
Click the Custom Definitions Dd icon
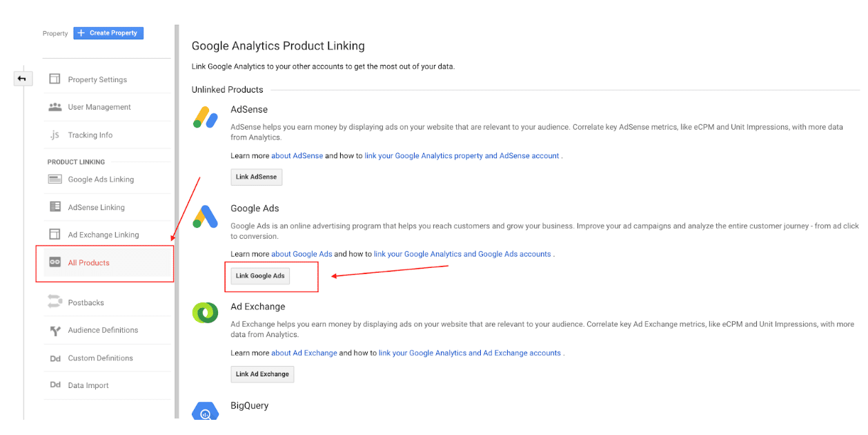pos(55,358)
